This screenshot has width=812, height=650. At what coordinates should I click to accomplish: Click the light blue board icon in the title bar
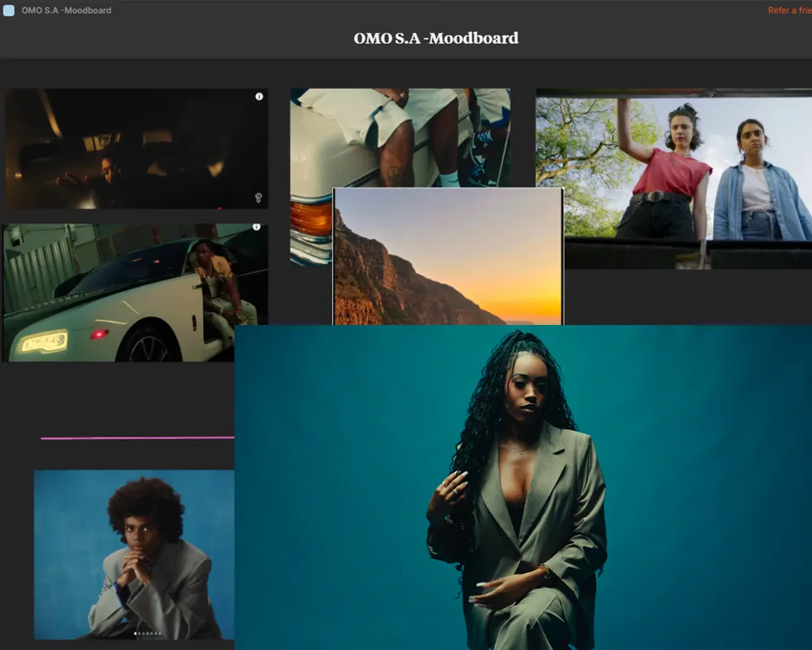click(9, 11)
